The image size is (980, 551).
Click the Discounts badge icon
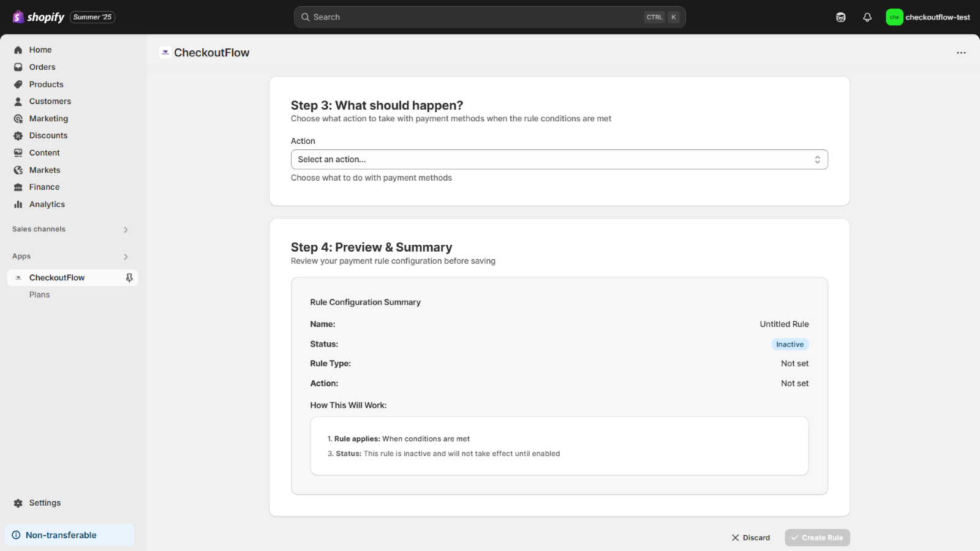18,136
